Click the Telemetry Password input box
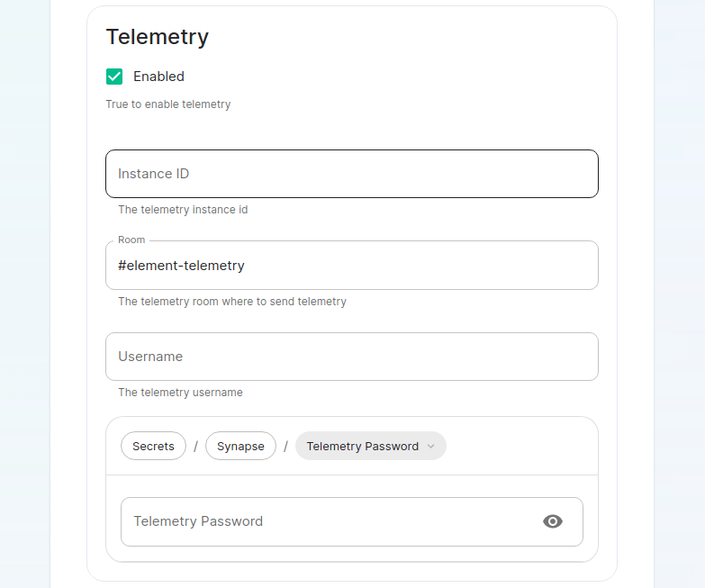705x588 pixels. coord(324,521)
